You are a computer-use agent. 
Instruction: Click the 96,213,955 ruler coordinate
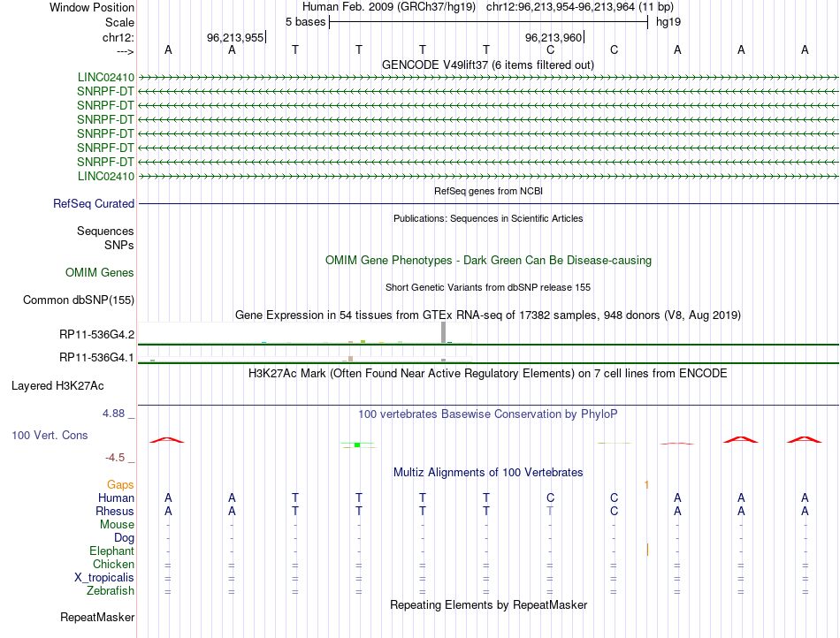(235, 37)
